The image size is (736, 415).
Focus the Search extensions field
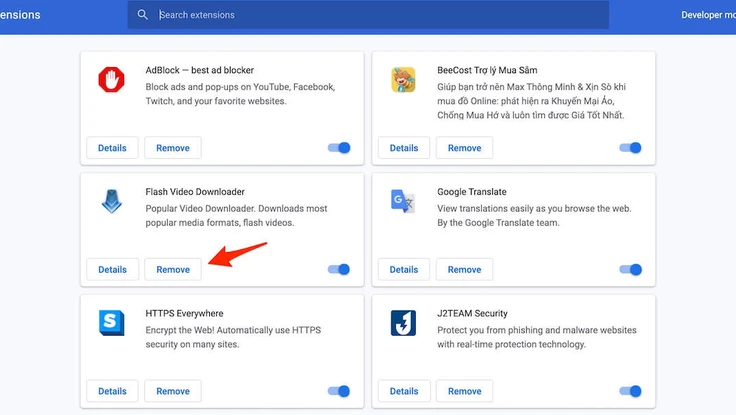point(380,15)
